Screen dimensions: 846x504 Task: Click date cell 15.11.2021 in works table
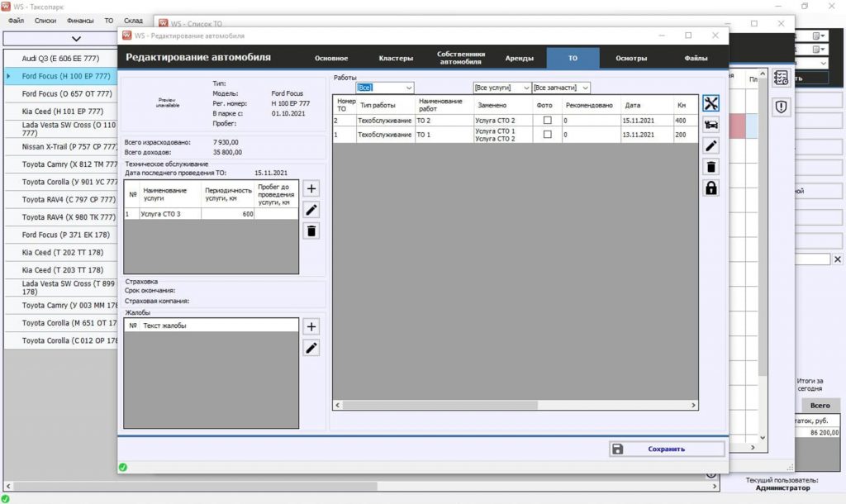(647, 121)
